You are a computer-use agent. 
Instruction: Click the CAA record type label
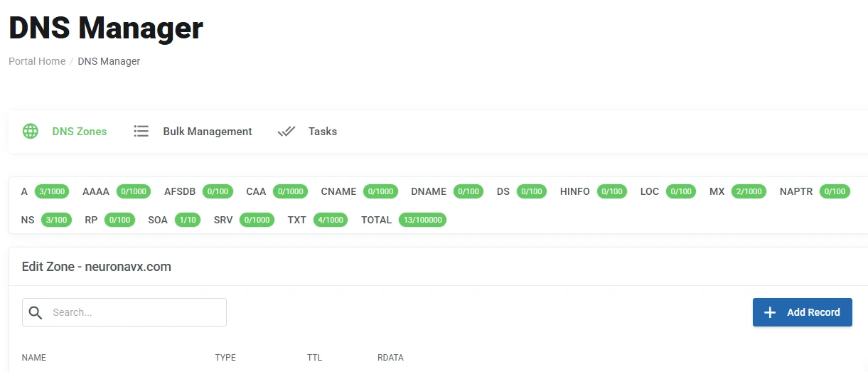click(x=256, y=191)
